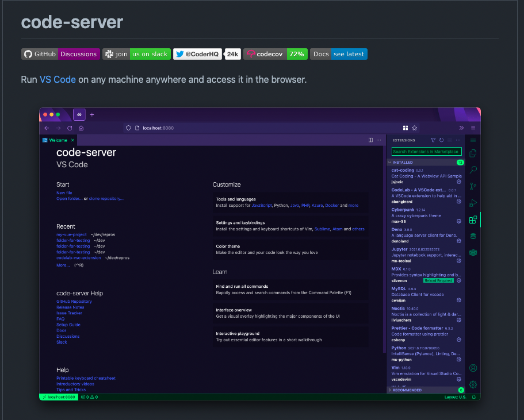Image resolution: width=524 pixels, height=420 pixels.
Task: Expand the RECOMMENDED extensions section
Action: [x=426, y=390]
